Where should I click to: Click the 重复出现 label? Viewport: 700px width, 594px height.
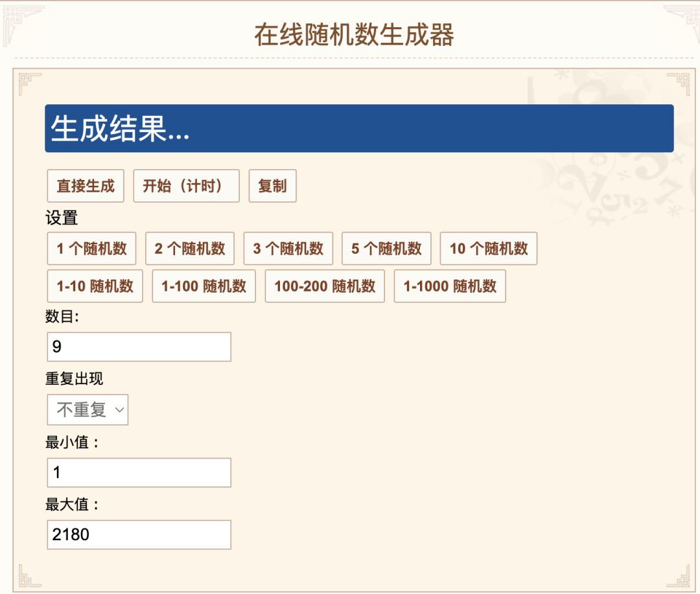tap(74, 378)
